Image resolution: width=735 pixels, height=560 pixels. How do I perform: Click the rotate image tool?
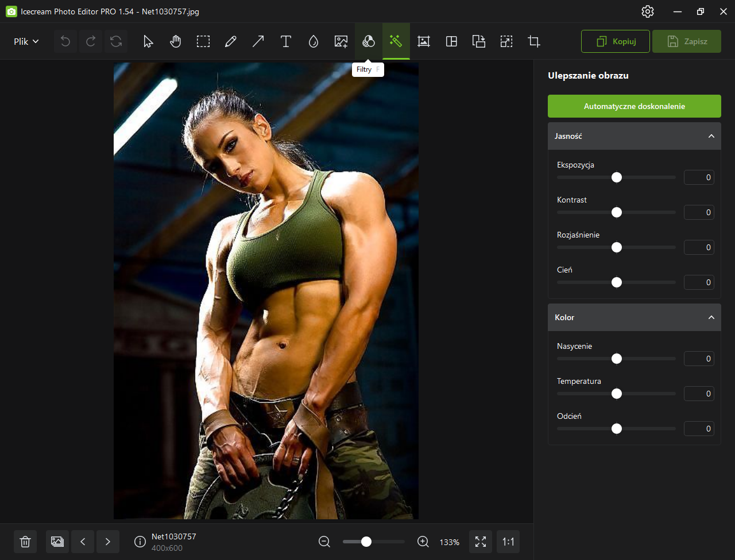point(479,41)
